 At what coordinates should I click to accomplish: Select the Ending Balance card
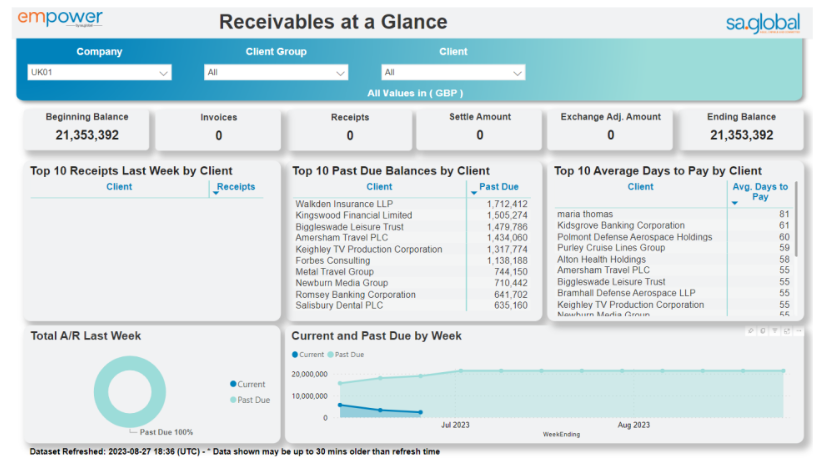tap(741, 129)
